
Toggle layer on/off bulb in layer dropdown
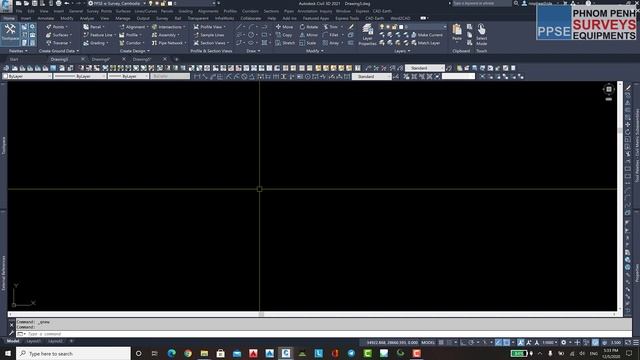(x=382, y=27)
